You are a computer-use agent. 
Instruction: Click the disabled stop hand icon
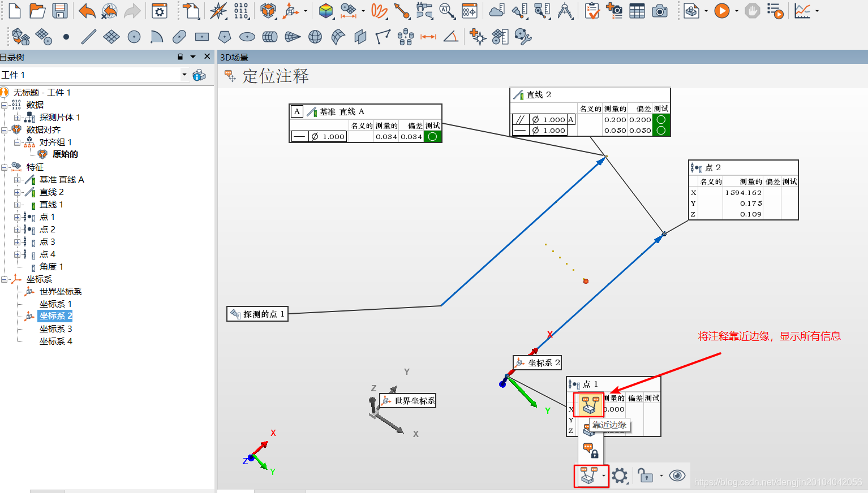click(x=752, y=11)
